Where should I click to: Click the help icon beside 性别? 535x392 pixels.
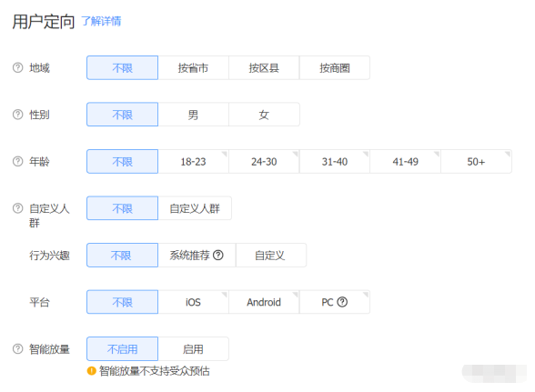[18, 115]
